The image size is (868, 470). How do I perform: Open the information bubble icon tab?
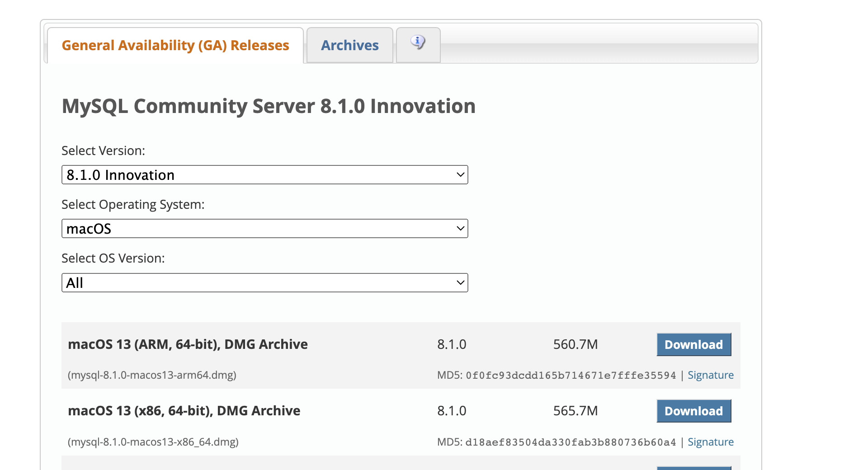point(418,45)
